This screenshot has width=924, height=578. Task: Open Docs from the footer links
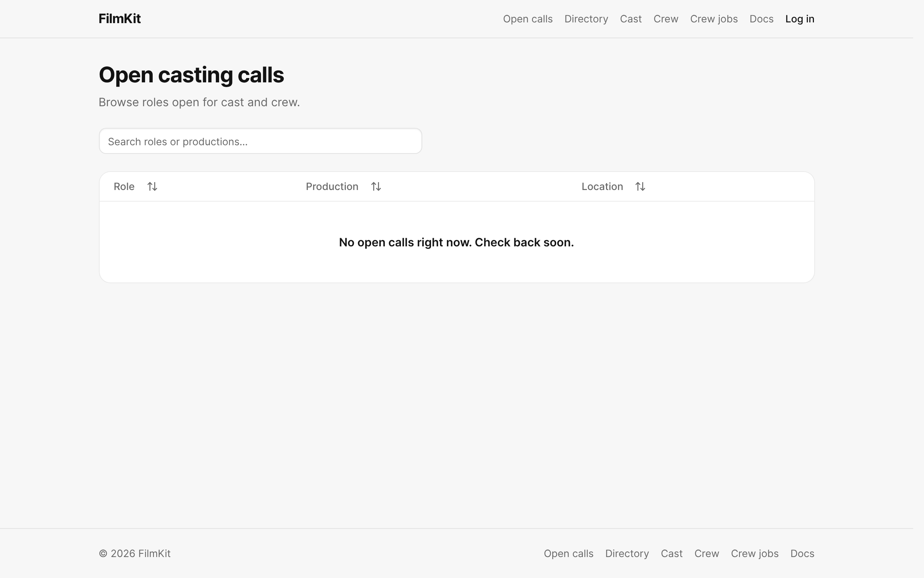[x=802, y=553]
